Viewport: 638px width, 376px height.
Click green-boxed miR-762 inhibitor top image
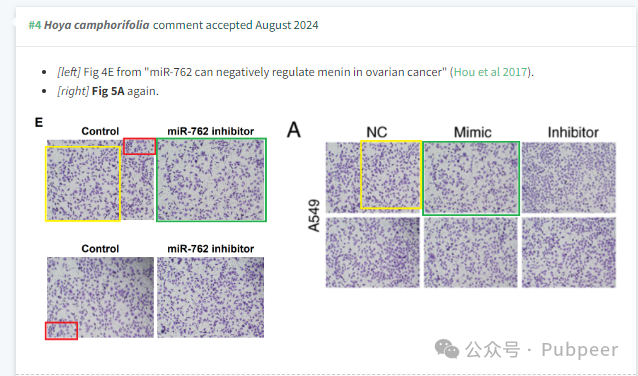[211, 180]
